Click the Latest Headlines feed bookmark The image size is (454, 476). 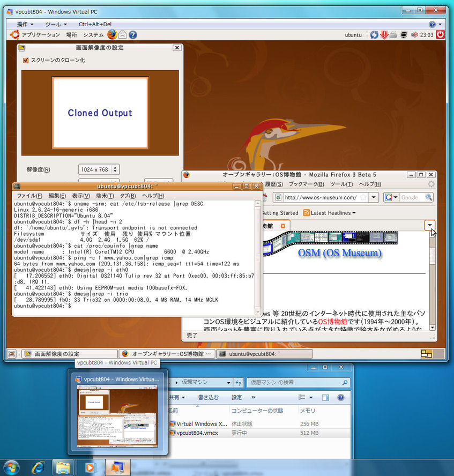pos(330,213)
